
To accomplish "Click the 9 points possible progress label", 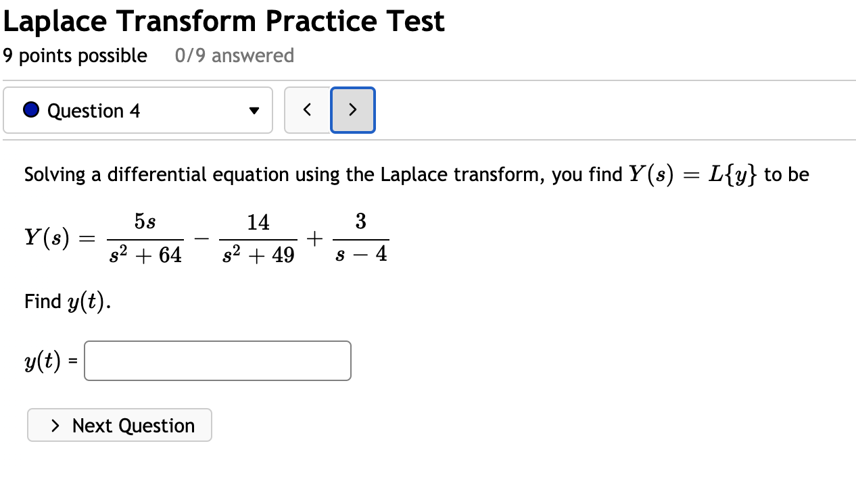I will (x=75, y=55).
